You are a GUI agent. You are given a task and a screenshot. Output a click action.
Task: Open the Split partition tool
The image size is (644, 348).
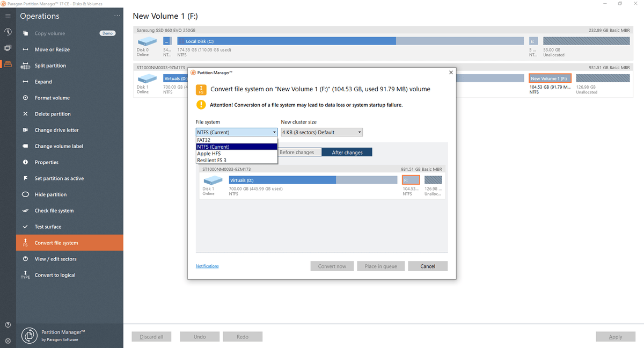(47, 65)
